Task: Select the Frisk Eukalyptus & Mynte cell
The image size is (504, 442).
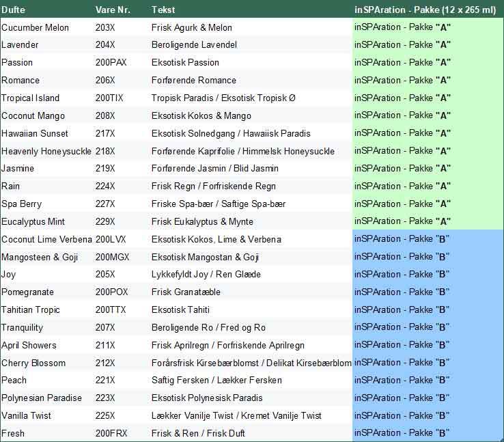Action: 202,221
